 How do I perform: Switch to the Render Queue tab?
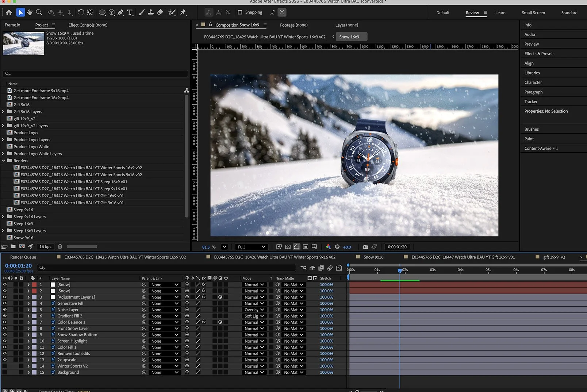coord(23,257)
